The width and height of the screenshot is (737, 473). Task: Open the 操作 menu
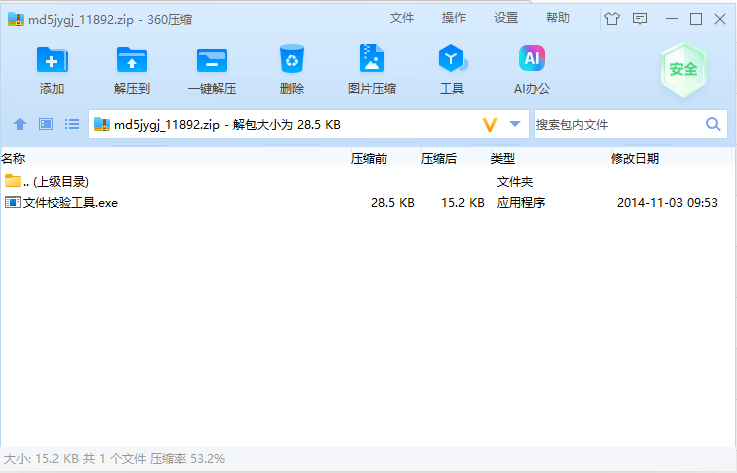click(x=454, y=18)
